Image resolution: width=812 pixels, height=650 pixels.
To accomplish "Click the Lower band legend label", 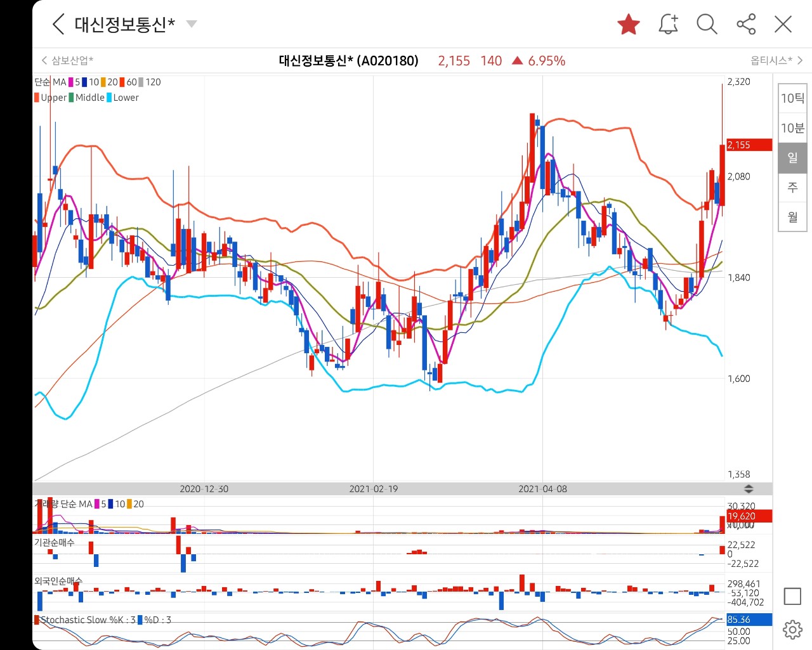I will tap(126, 98).
